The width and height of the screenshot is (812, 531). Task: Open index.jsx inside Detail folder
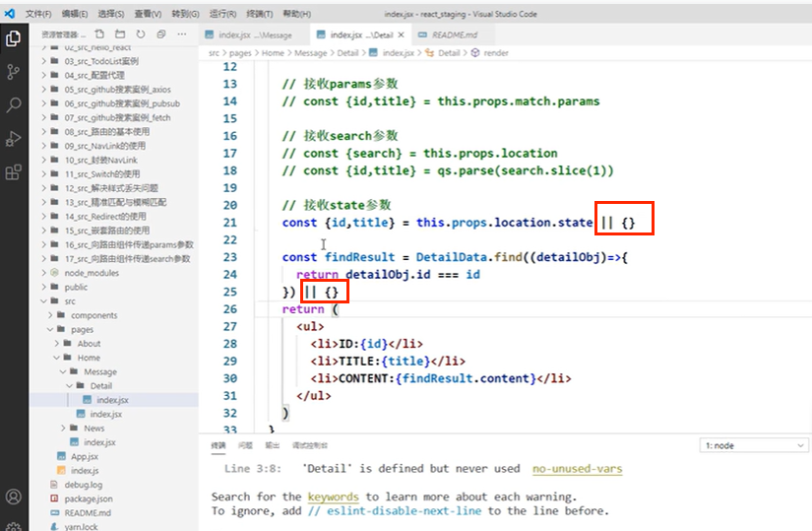tap(114, 400)
